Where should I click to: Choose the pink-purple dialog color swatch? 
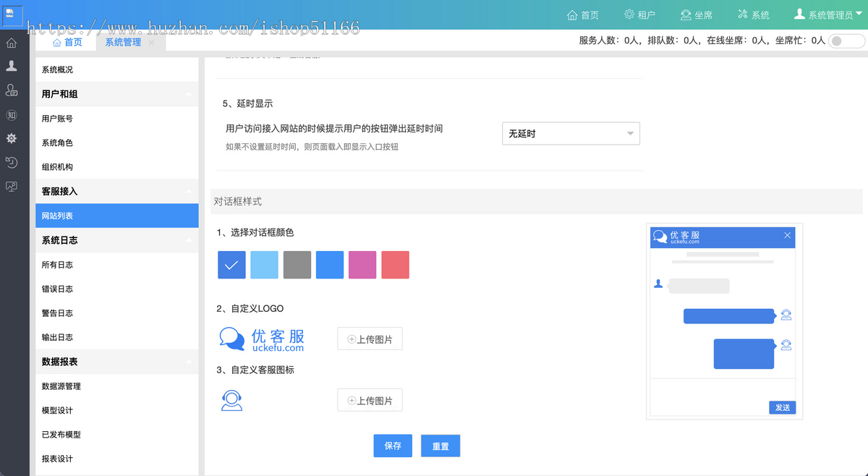pos(362,265)
